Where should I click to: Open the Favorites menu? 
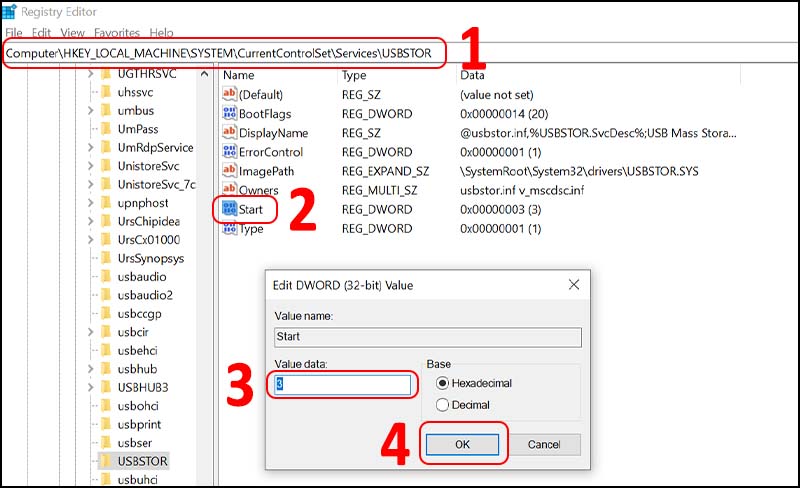(x=117, y=33)
